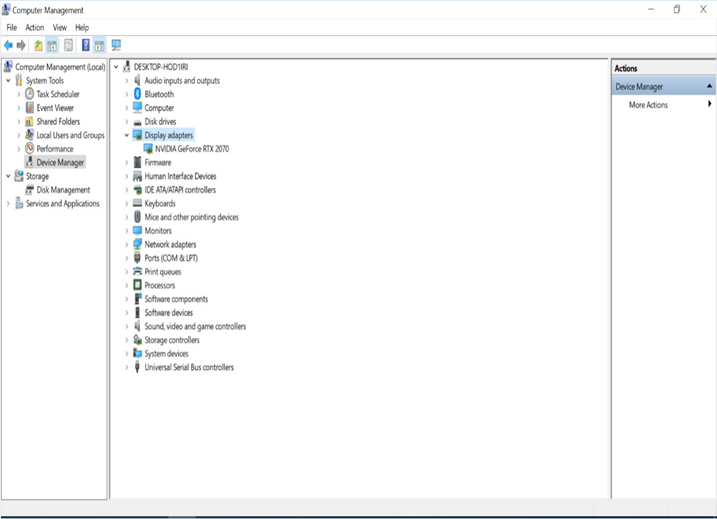
Task: Click the blue Help question-mark toolbar icon
Action: [x=85, y=45]
